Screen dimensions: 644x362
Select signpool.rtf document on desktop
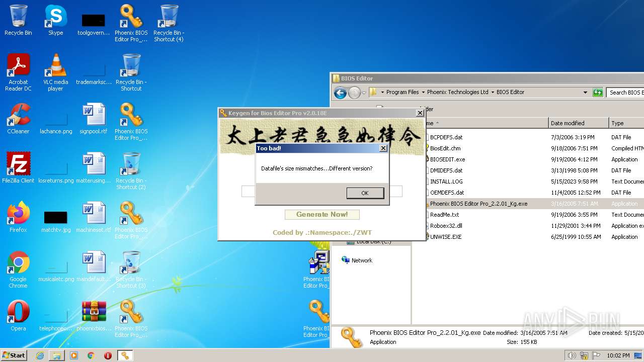[94, 119]
